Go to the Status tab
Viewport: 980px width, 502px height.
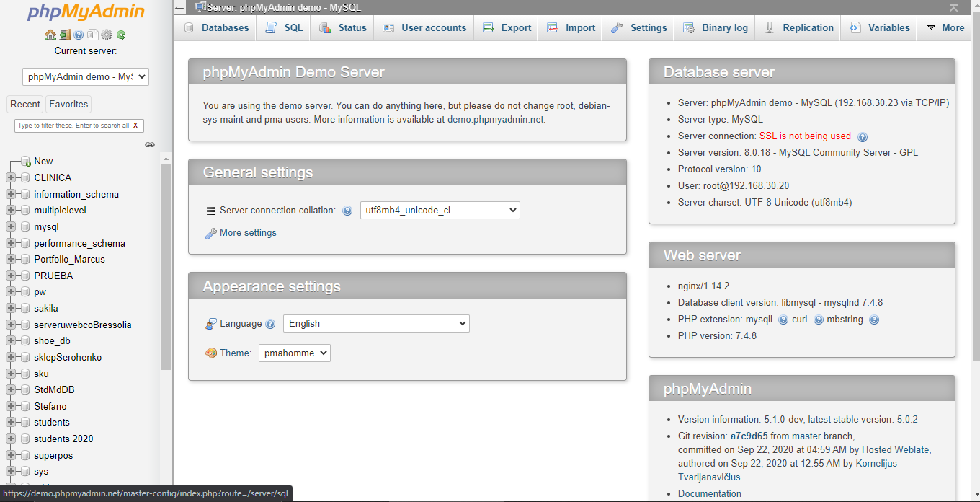pyautogui.click(x=342, y=28)
